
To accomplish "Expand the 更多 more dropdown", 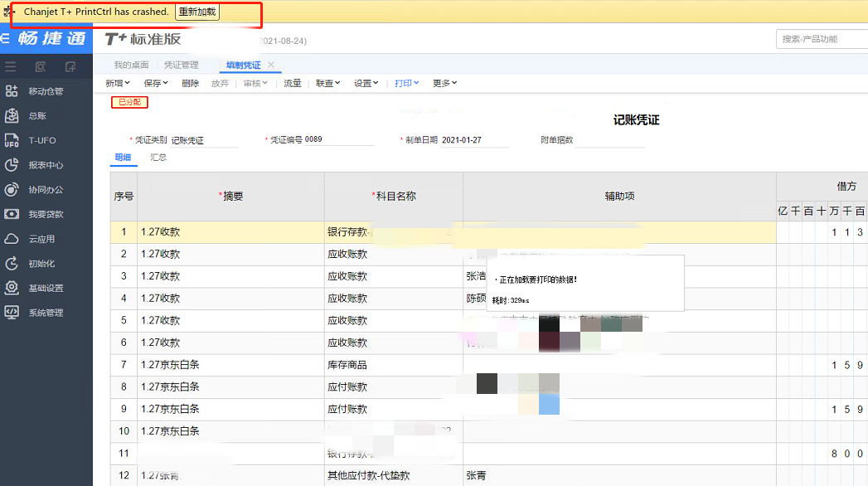I will (444, 83).
